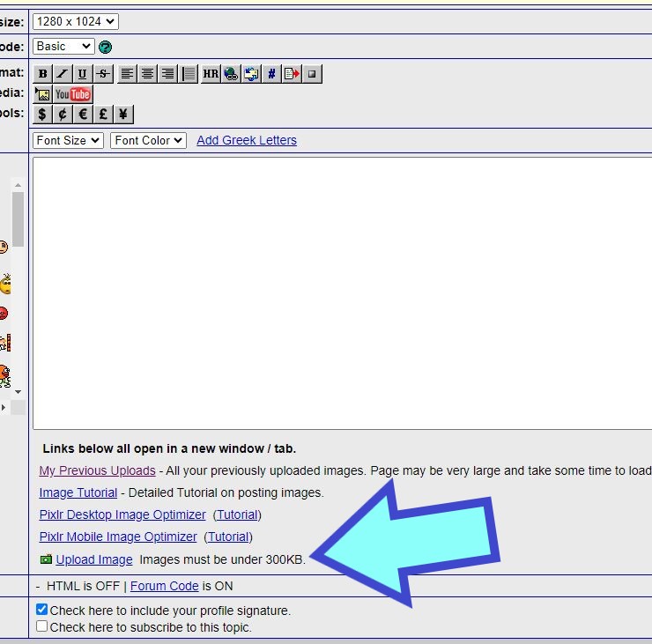Image resolution: width=652 pixels, height=644 pixels.
Task: Open the 1280 x 1024 screen size dropdown
Action: click(76, 22)
